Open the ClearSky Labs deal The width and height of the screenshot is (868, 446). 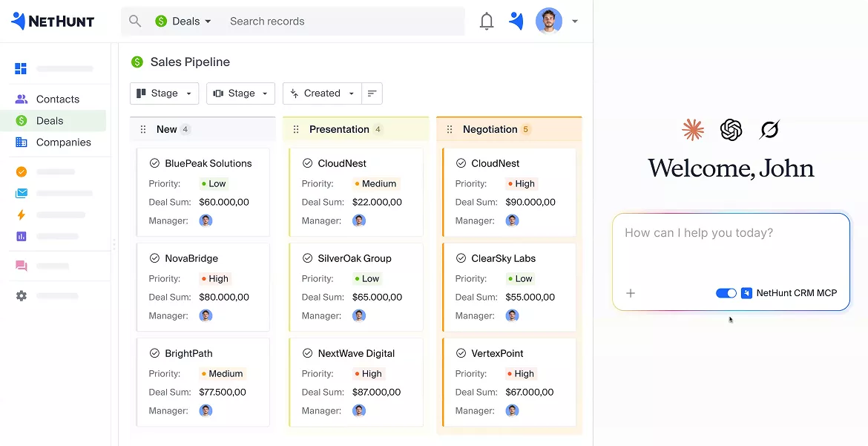[x=503, y=258]
